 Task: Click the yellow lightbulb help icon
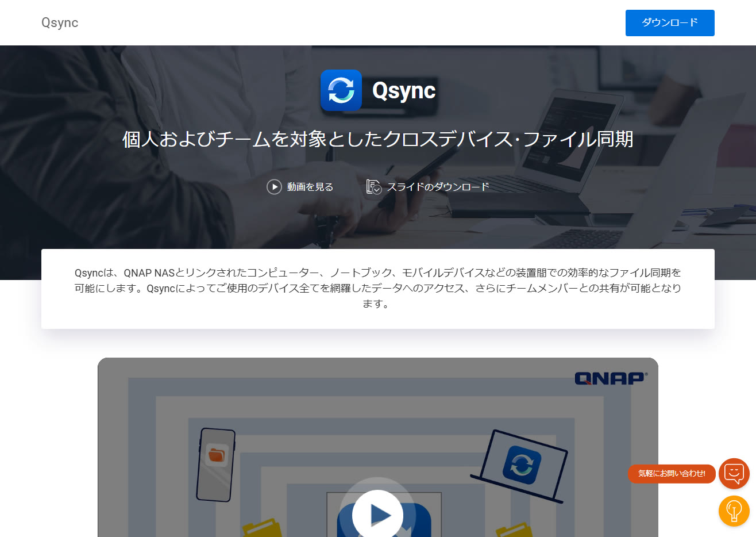point(734,511)
